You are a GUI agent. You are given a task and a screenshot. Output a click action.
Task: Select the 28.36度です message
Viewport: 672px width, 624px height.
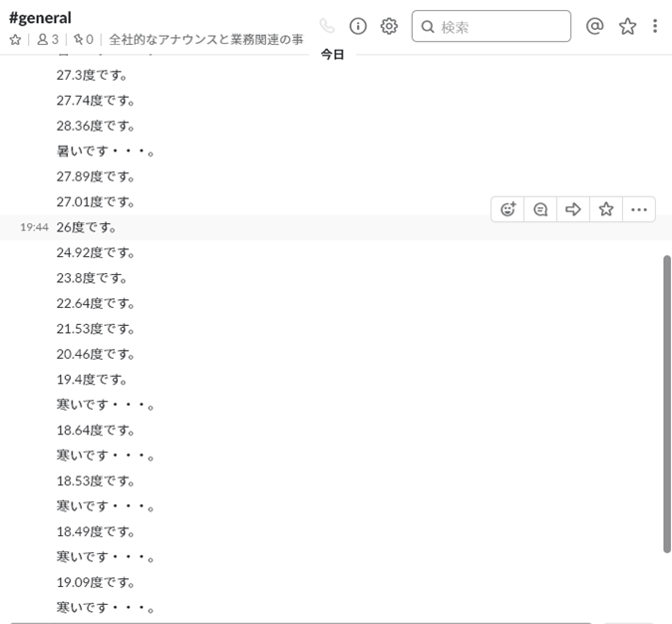(x=96, y=126)
